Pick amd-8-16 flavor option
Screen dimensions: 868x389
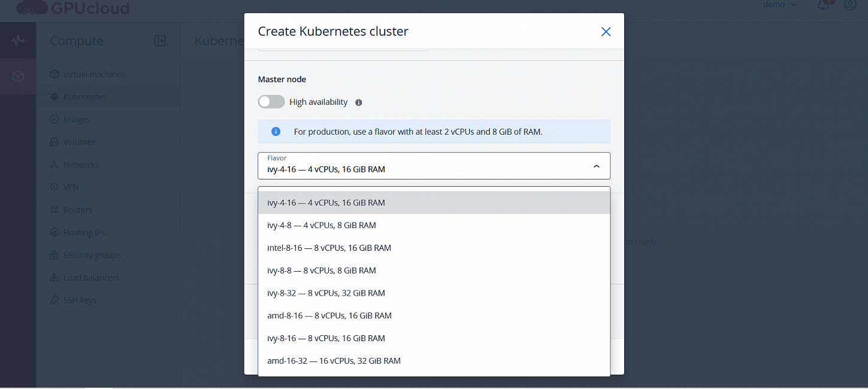pyautogui.click(x=434, y=315)
